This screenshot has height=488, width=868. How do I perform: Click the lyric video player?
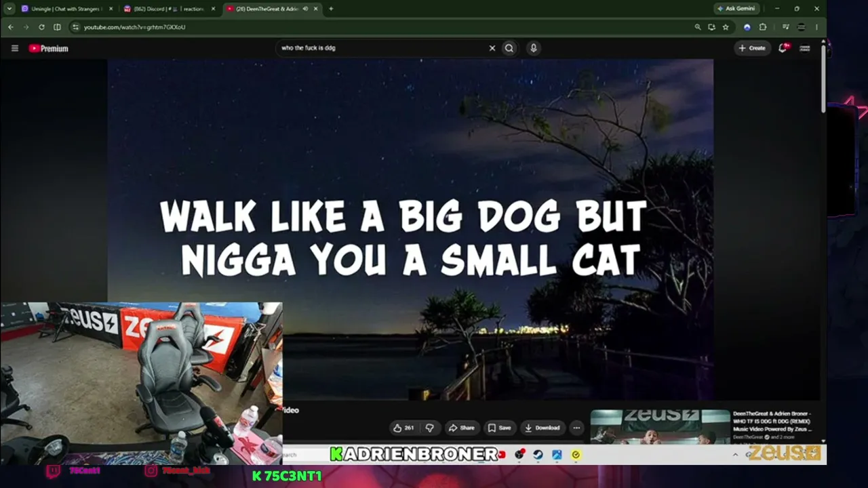[x=410, y=229]
